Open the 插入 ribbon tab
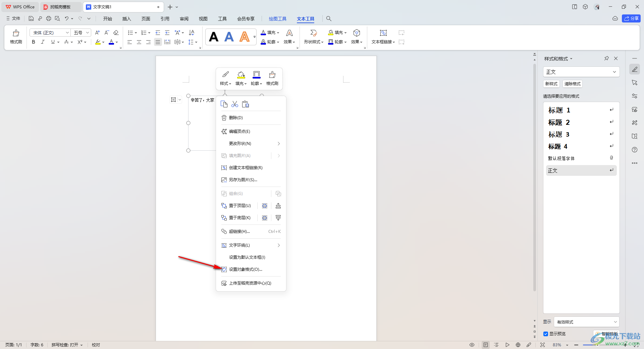Screen dimensions: 644x349 126,19
